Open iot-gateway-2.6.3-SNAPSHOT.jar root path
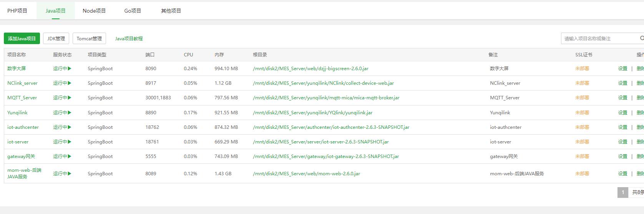This screenshot has width=644, height=214. 326,156
